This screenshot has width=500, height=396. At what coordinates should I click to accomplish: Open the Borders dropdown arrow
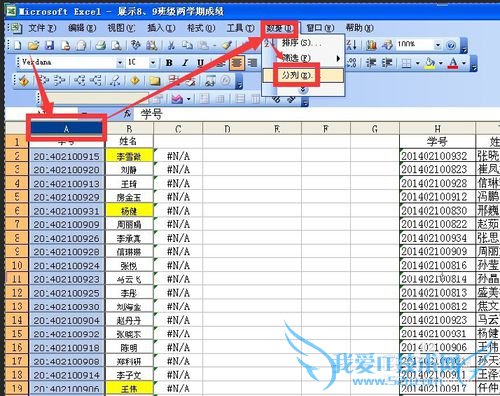click(417, 63)
